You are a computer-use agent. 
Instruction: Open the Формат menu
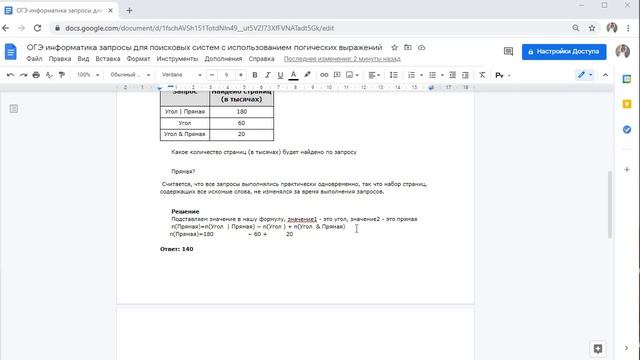tap(138, 59)
